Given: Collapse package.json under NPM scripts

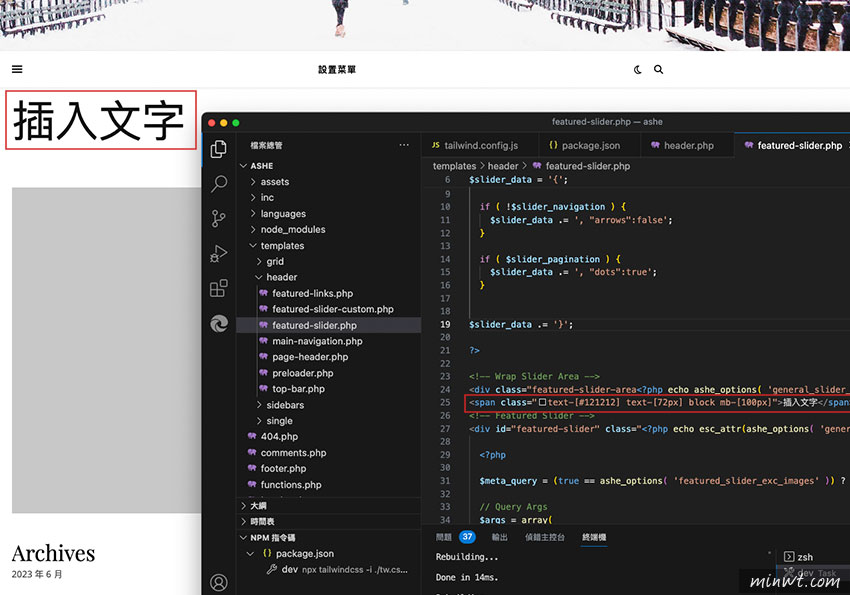Looking at the screenshot, I should [329, 553].
